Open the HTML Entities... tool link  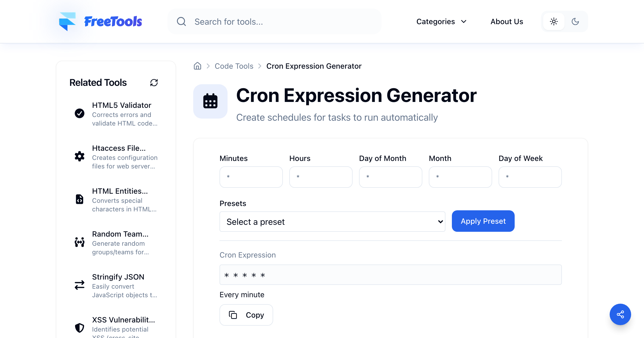tap(116, 200)
